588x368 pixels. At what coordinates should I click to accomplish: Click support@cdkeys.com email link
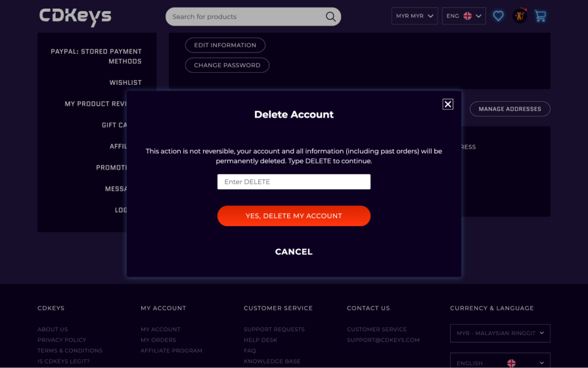click(383, 340)
